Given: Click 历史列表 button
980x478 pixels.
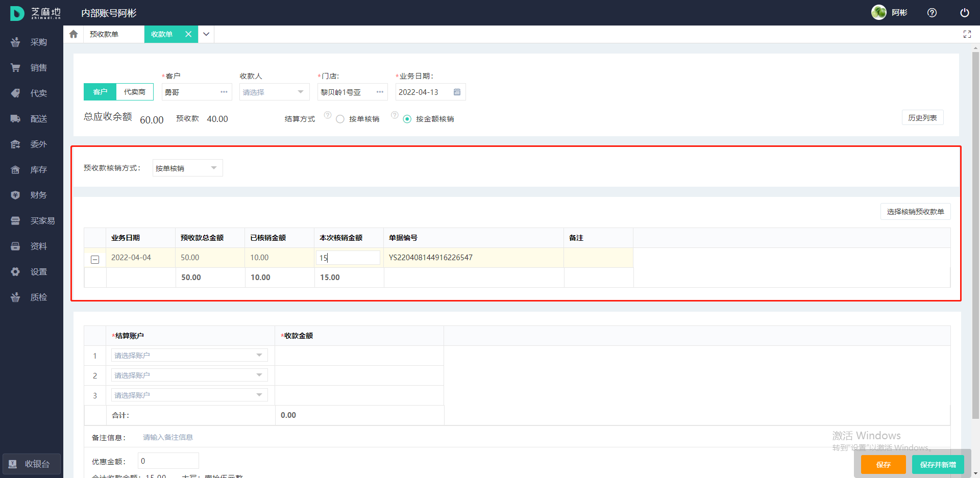Looking at the screenshot, I should [922, 117].
